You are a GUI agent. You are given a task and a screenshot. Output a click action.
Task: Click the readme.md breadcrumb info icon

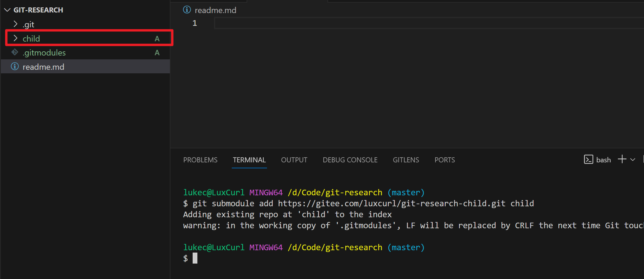(187, 10)
